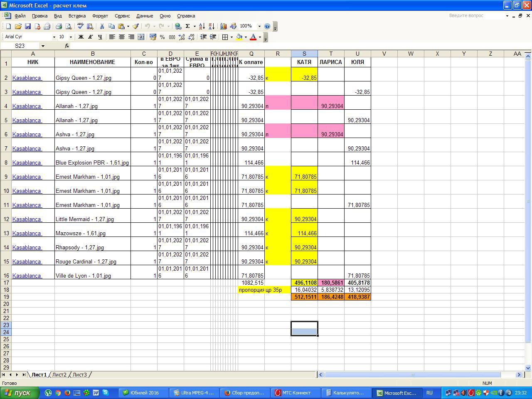Open the Правка menu
The width and height of the screenshot is (532, 399).
(x=39, y=16)
